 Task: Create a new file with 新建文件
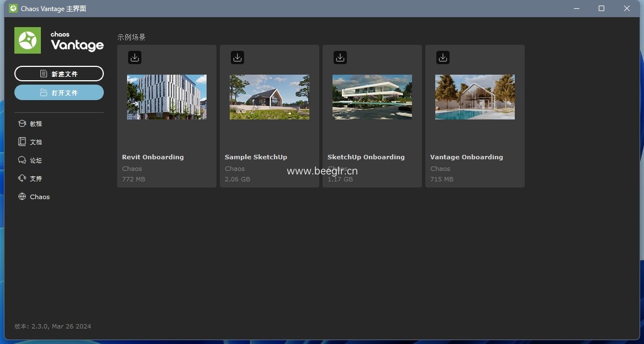click(x=59, y=74)
